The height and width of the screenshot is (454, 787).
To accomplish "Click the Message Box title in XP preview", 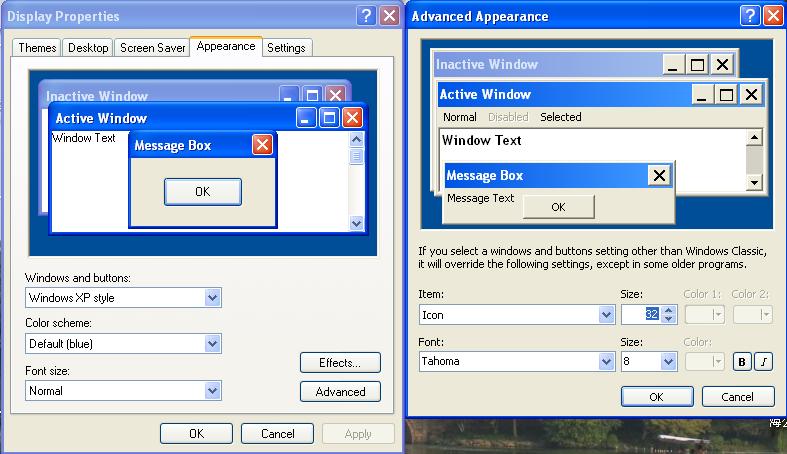I will click(173, 145).
